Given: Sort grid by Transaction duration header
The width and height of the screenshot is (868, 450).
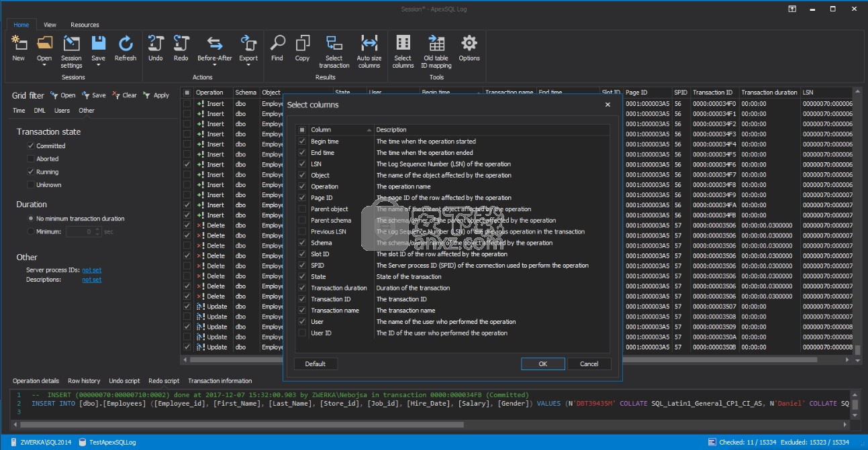Looking at the screenshot, I should pyautogui.click(x=769, y=93).
